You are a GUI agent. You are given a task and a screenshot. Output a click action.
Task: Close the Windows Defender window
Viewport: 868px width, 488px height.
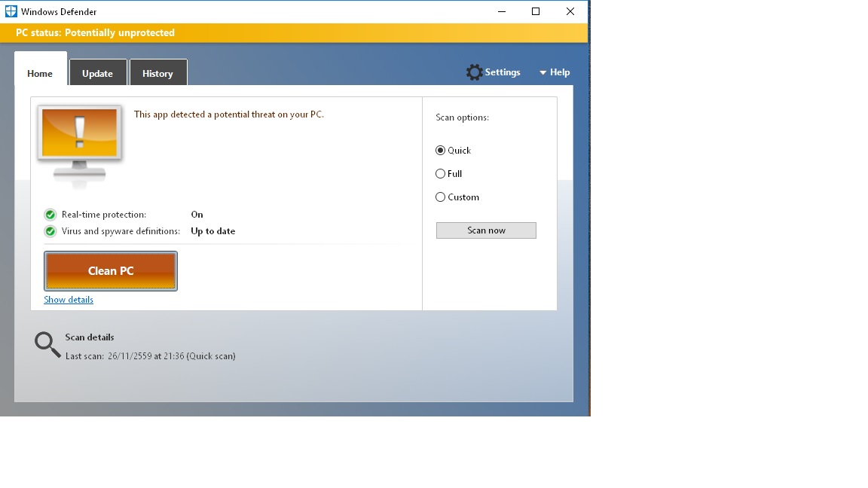click(570, 11)
